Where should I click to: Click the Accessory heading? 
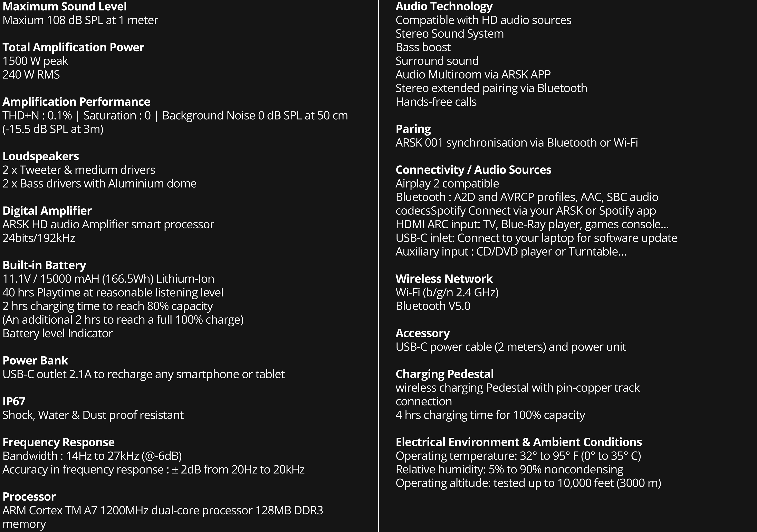pos(422,333)
